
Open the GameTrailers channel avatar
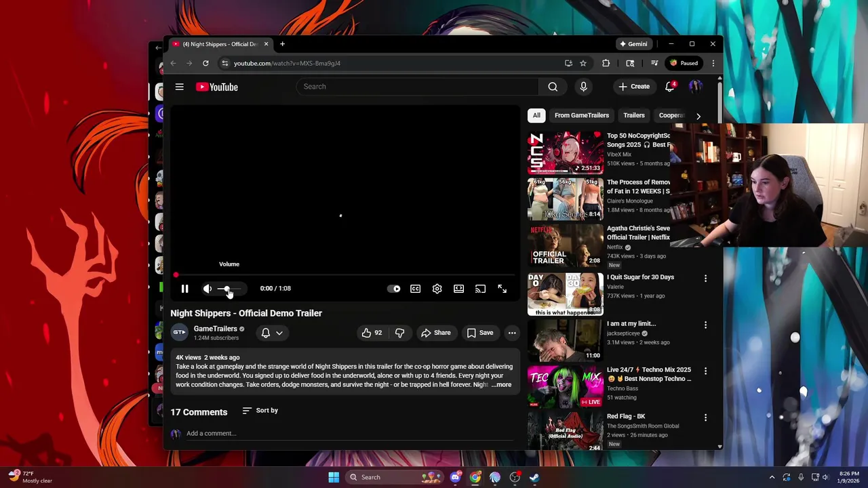click(179, 333)
